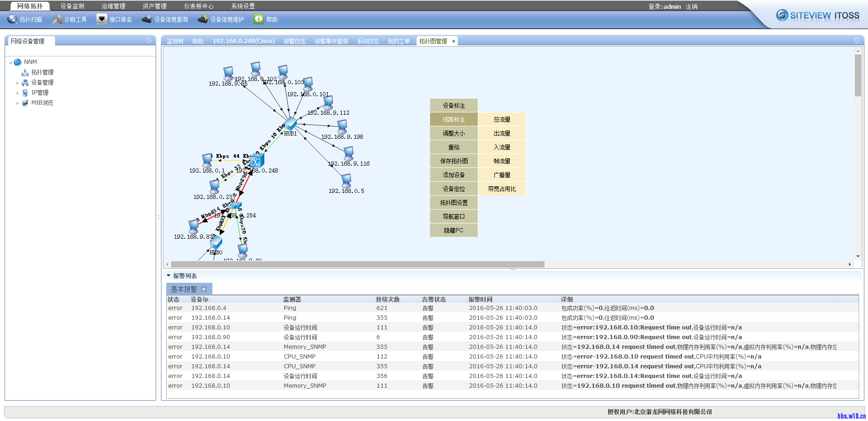Viewport: 868px width, 421px height.
Task: Select the 192.168.0.5 PC node icon
Action: tap(346, 180)
